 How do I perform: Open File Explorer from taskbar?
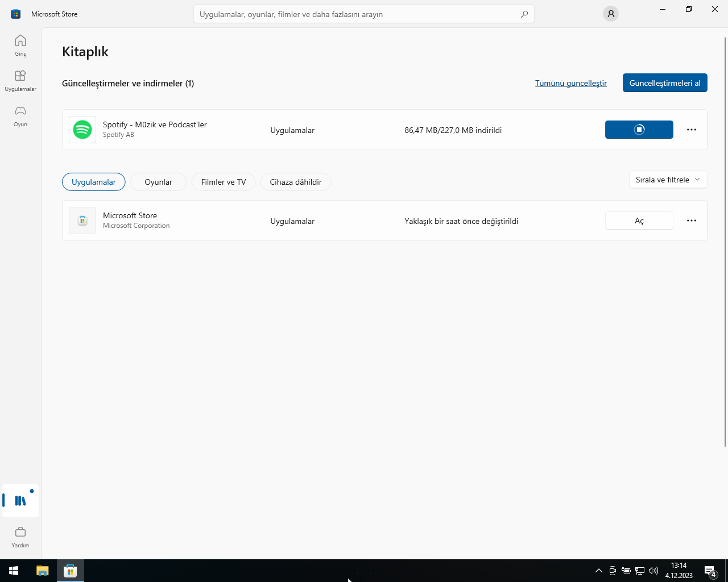pyautogui.click(x=43, y=571)
